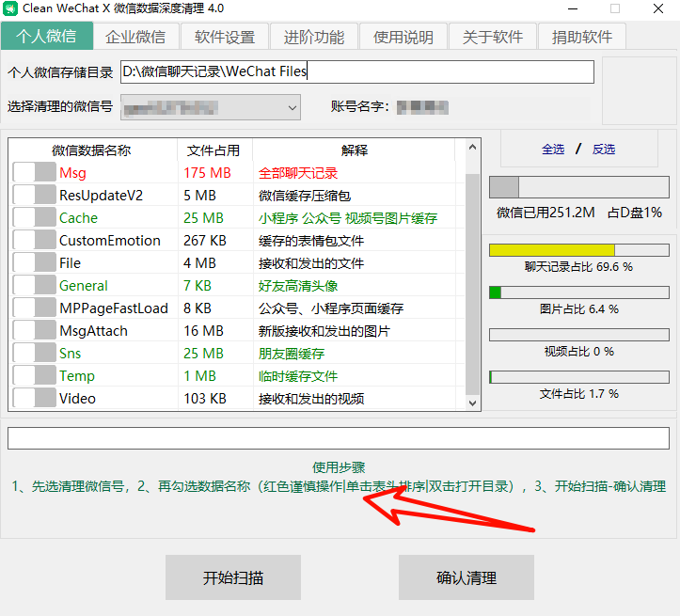This screenshot has width=680, height=616.
Task: Enable the Sns row switch
Action: point(34,353)
